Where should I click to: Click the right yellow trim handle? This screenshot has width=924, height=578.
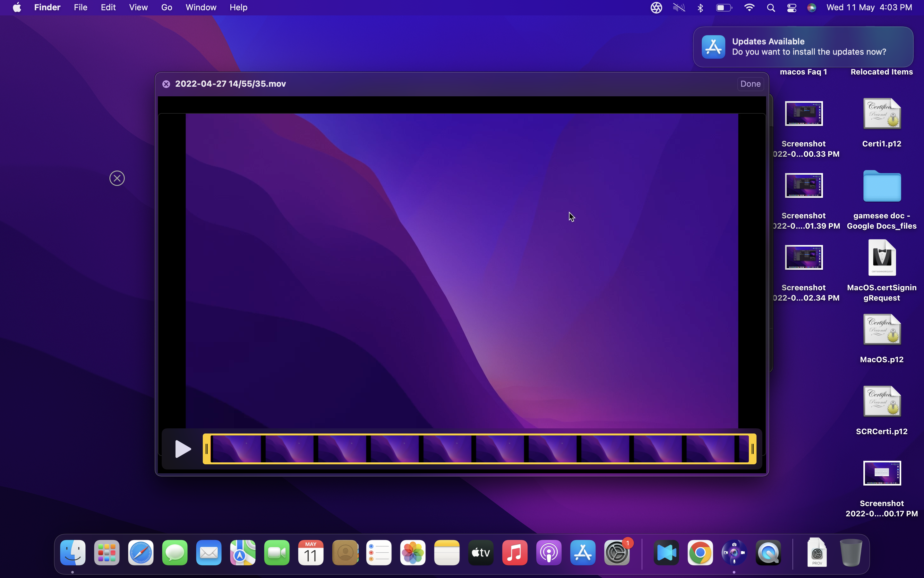point(752,449)
